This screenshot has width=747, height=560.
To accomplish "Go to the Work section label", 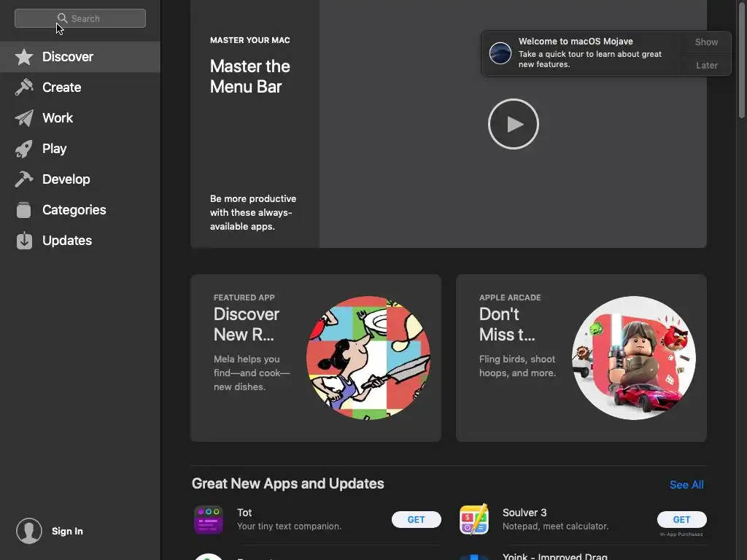I will click(x=58, y=118).
